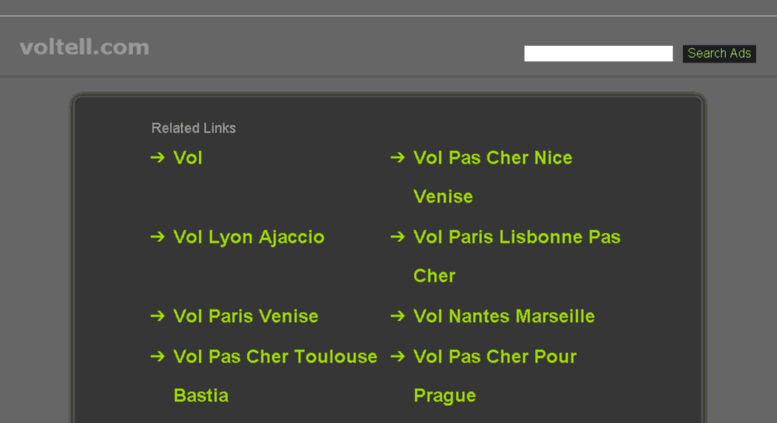Viewport: 777px width, 423px height.
Task: Click arrow icon beside Vol Nantes Marseille
Action: click(x=397, y=316)
